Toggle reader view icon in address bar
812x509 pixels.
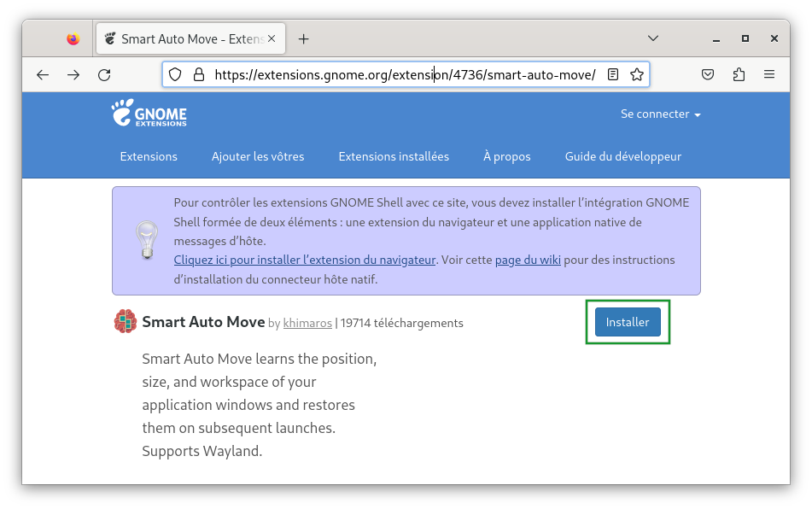pyautogui.click(x=613, y=74)
